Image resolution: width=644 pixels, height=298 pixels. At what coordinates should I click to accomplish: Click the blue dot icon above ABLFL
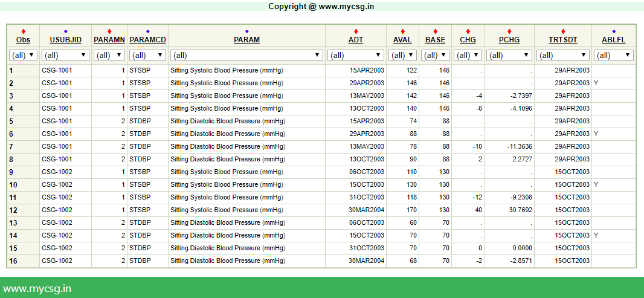coord(614,31)
